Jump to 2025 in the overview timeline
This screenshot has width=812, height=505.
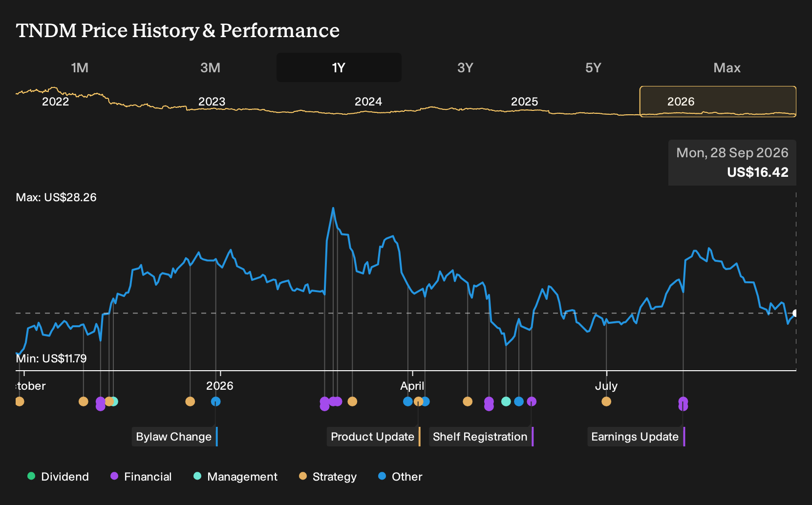(x=524, y=102)
